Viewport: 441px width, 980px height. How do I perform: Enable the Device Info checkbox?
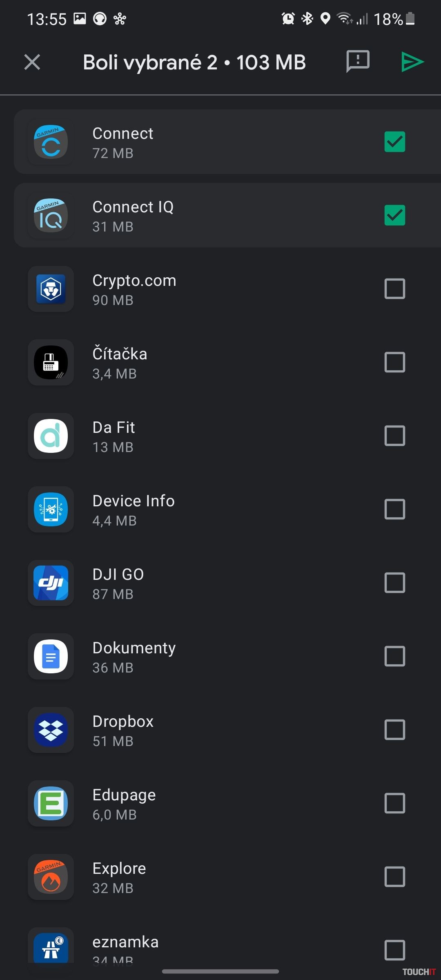tap(394, 510)
